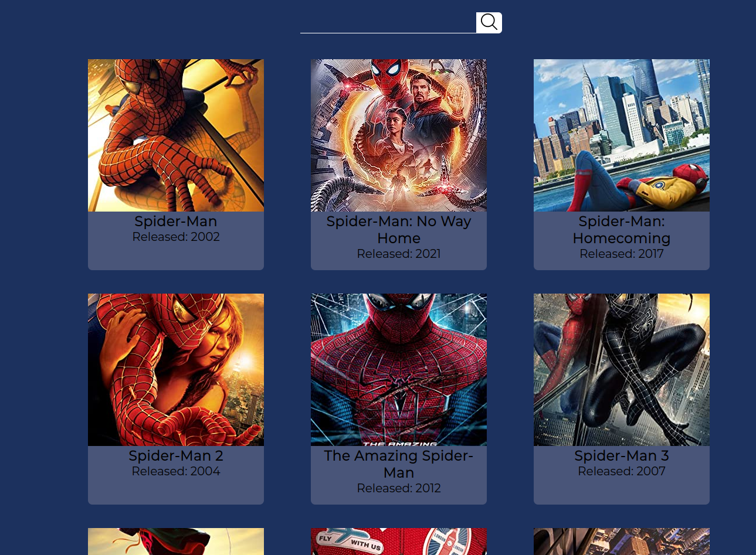Open the Spider-Man 2002 poster

point(176,135)
